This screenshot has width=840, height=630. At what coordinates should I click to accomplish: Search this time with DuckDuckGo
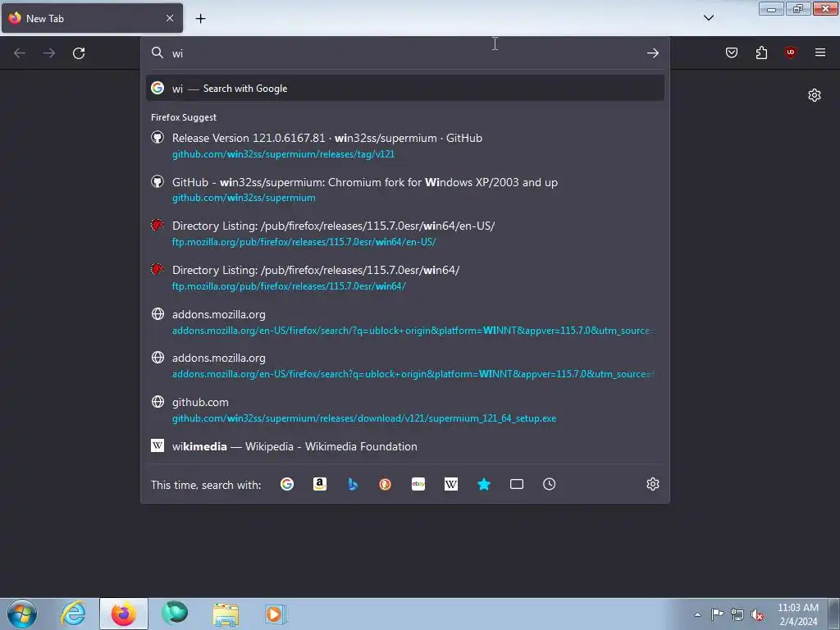tap(386, 484)
